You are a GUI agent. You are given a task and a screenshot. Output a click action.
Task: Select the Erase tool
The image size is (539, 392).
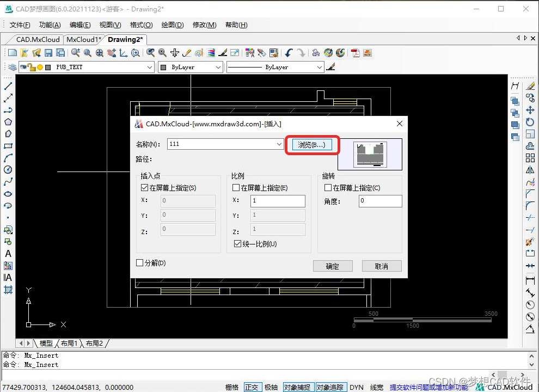[530, 86]
